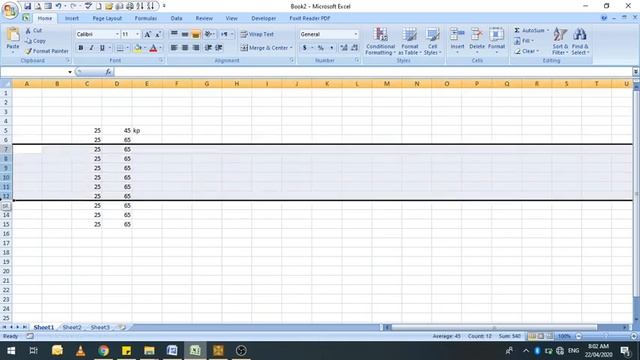Switch to the Formulas tab
This screenshot has height=360, width=640.
click(x=146, y=18)
